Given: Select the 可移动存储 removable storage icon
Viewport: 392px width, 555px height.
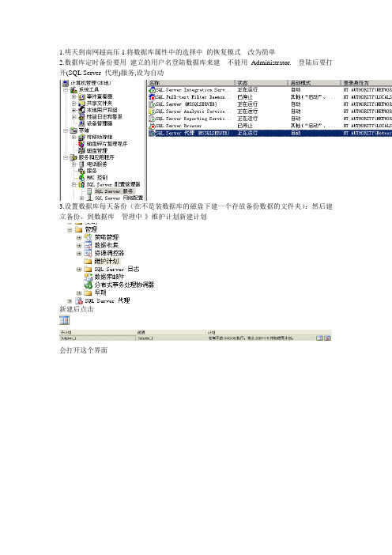Looking at the screenshot, I should point(81,137).
